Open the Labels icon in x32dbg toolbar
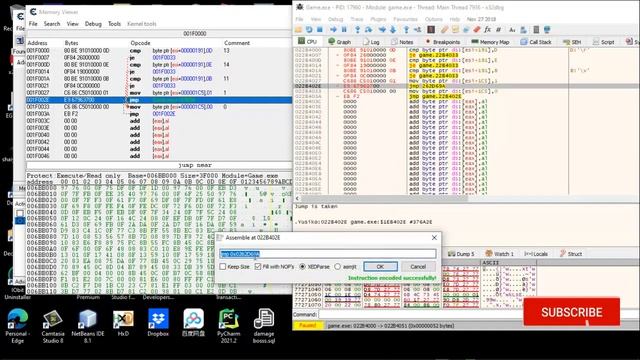 point(466,30)
